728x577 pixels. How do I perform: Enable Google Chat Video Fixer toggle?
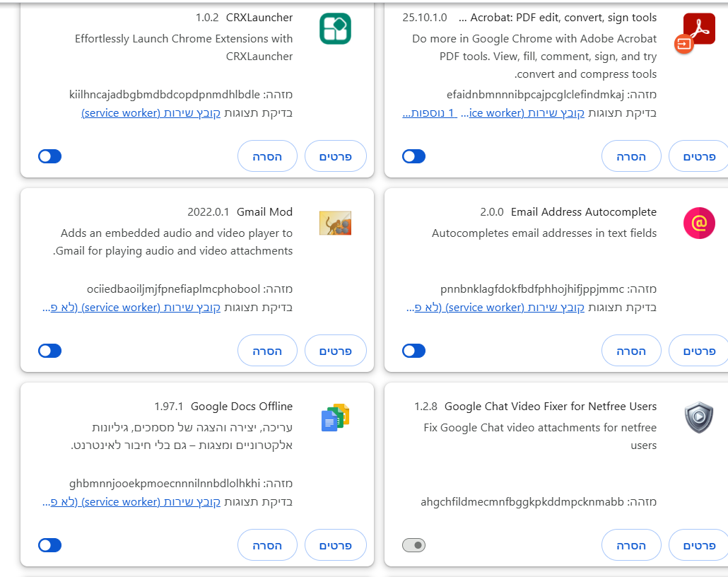coord(413,545)
